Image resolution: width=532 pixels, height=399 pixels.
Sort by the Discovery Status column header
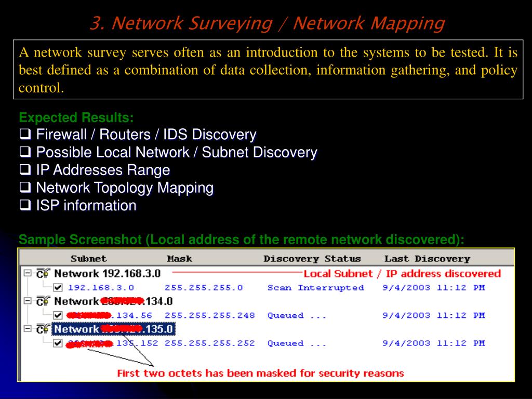[312, 259]
